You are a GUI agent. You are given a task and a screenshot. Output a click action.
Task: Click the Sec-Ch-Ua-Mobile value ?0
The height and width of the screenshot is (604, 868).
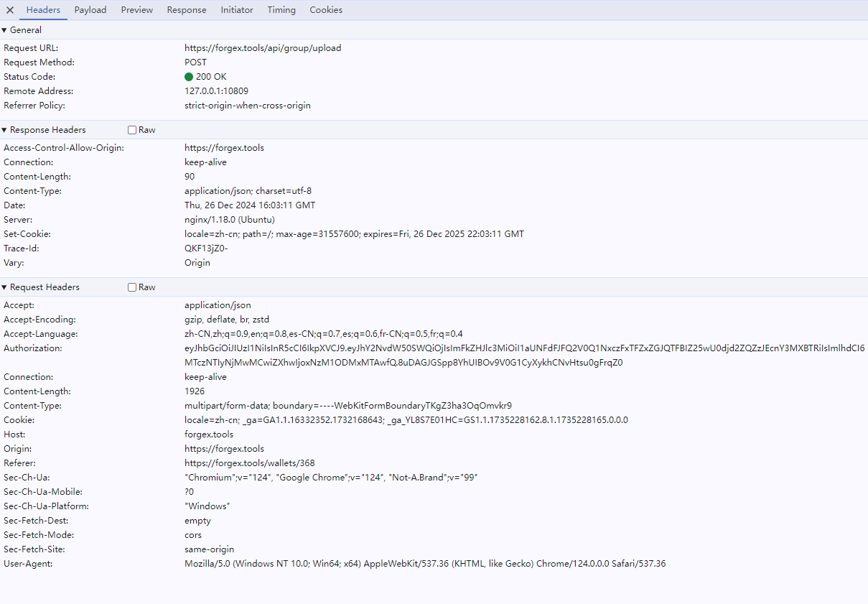pyautogui.click(x=190, y=492)
